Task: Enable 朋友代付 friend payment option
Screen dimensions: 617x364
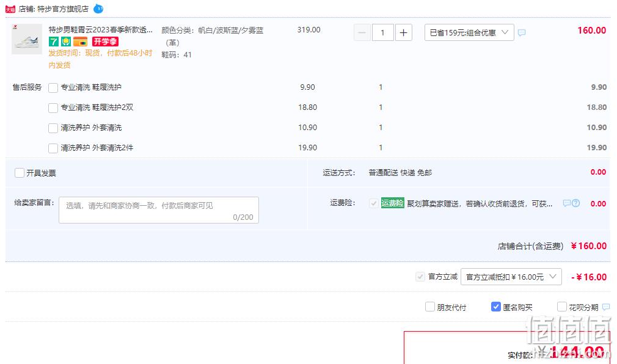Action: pyautogui.click(x=429, y=307)
